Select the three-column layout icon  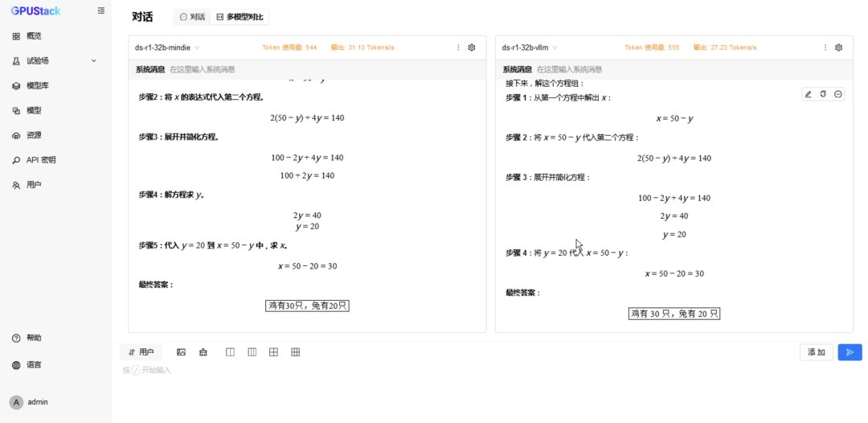pos(252,352)
